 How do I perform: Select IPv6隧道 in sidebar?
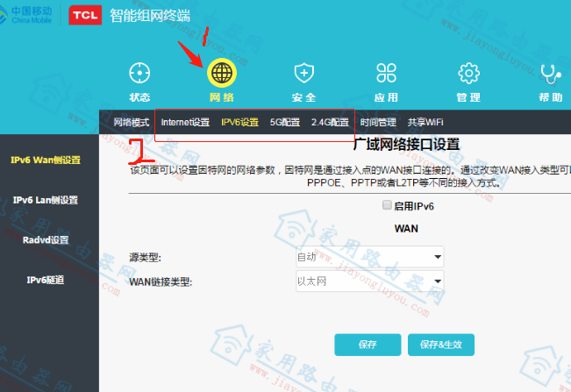click(x=46, y=281)
